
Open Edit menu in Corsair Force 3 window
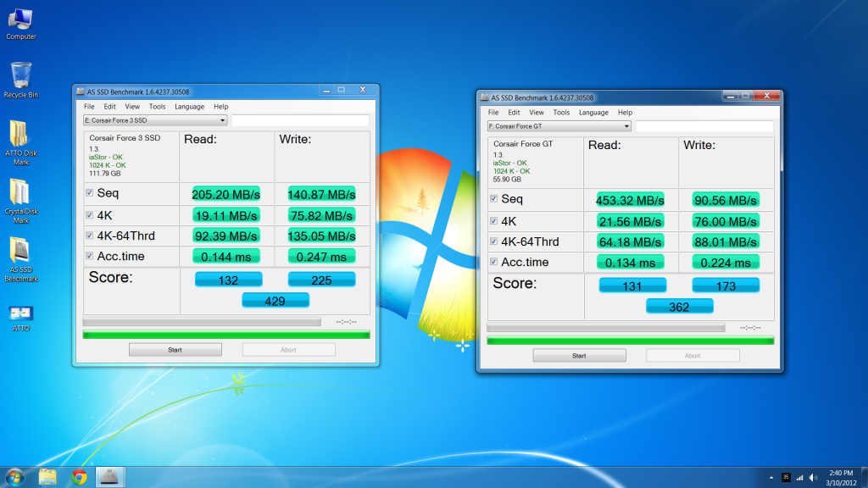click(109, 107)
